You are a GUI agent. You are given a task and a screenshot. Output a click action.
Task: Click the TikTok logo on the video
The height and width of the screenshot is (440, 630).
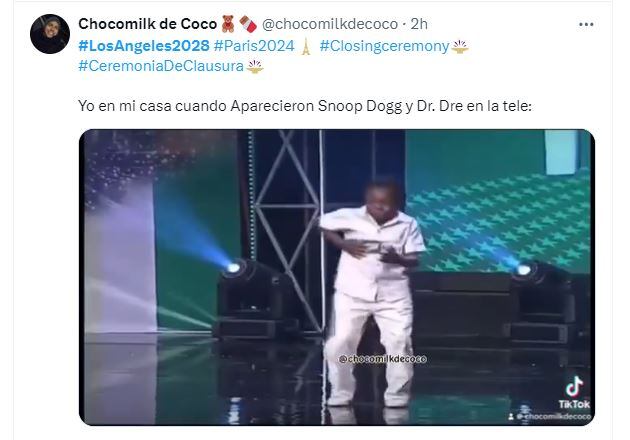click(574, 392)
